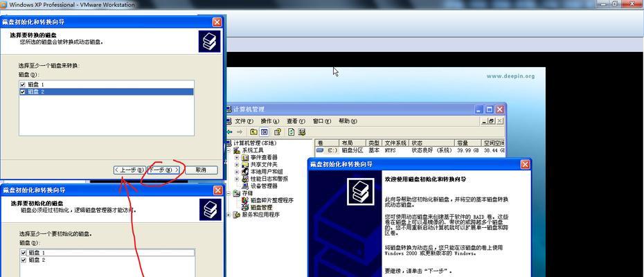Uncheck 磁盘 1 in the convert-disk wizard
The width and height of the screenshot is (644, 277).
(23, 84)
